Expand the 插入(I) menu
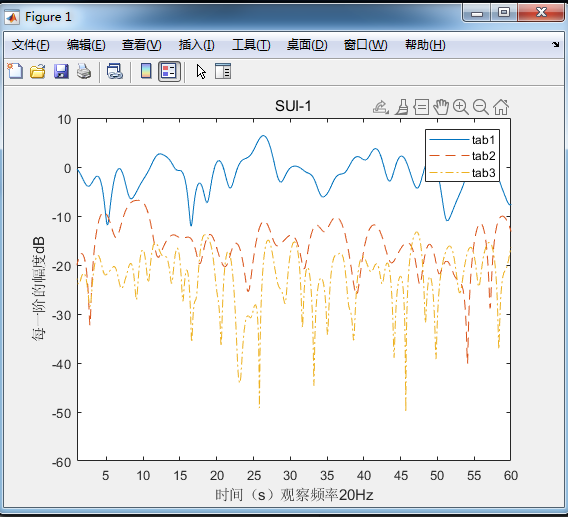The image size is (568, 517). coord(196,45)
